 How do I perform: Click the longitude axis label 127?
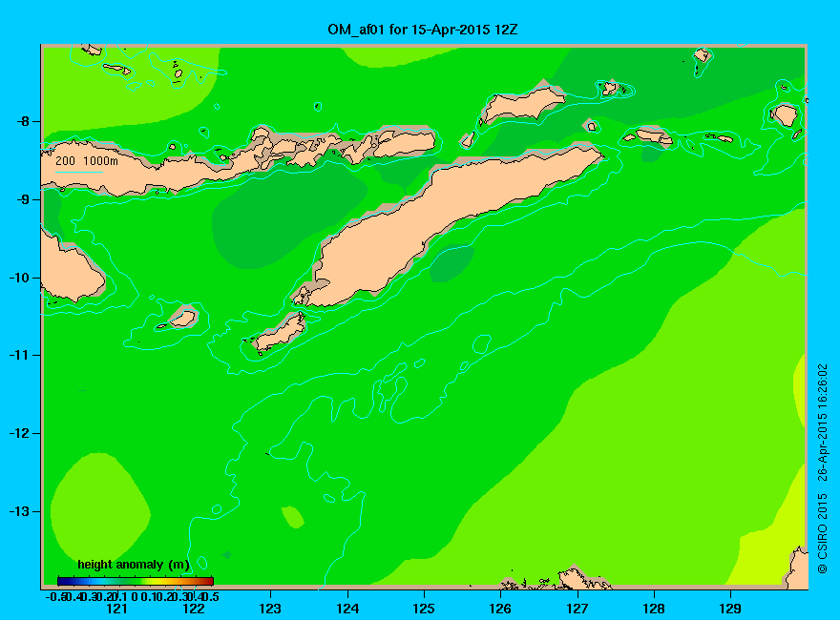tap(577, 609)
